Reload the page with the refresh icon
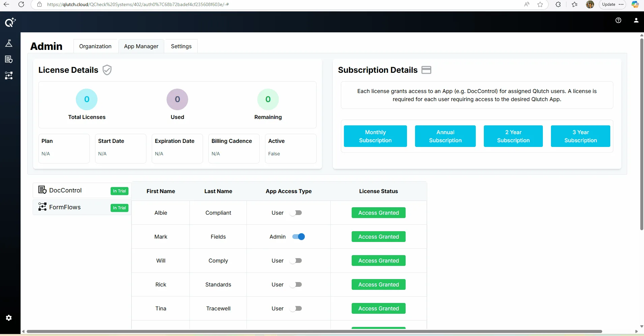The height and width of the screenshot is (336, 644). [21, 4]
